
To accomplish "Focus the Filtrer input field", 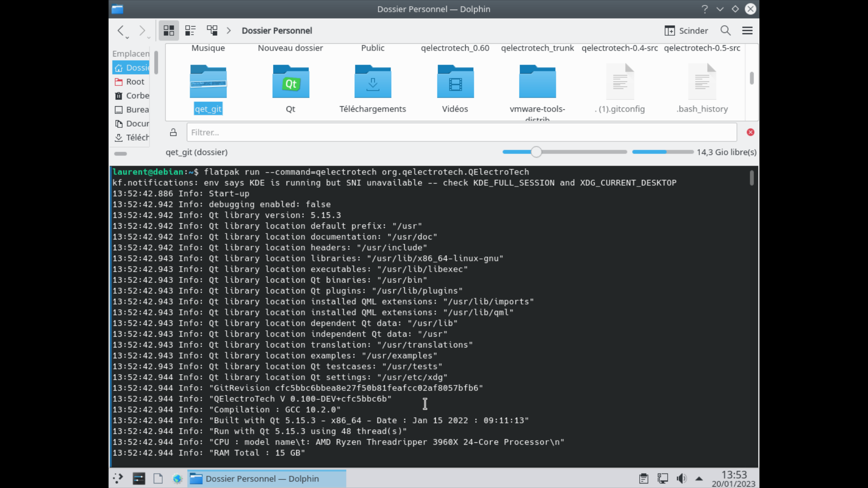I will (462, 132).
